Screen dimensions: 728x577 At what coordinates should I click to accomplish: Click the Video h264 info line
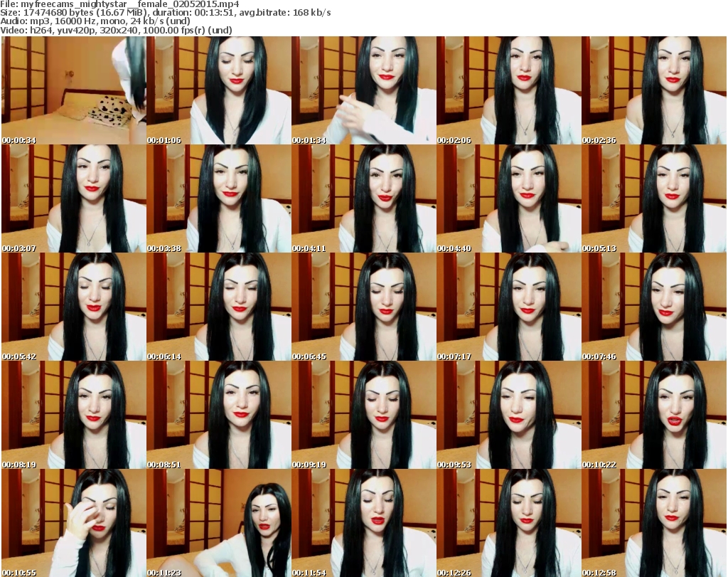(x=116, y=30)
